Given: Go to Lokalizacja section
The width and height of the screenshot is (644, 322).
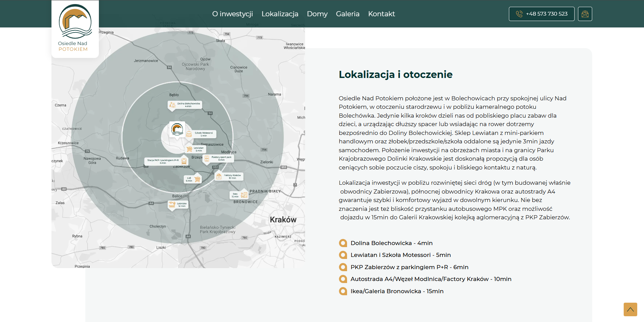Looking at the screenshot, I should click(280, 14).
